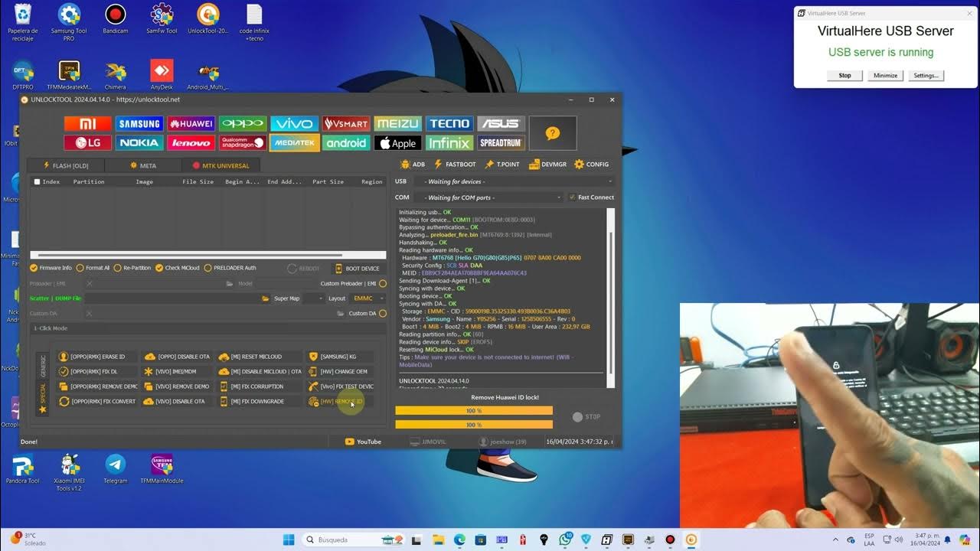Image resolution: width=980 pixels, height=551 pixels.
Task: Select the Samsung brand tile
Action: pyautogui.click(x=139, y=124)
